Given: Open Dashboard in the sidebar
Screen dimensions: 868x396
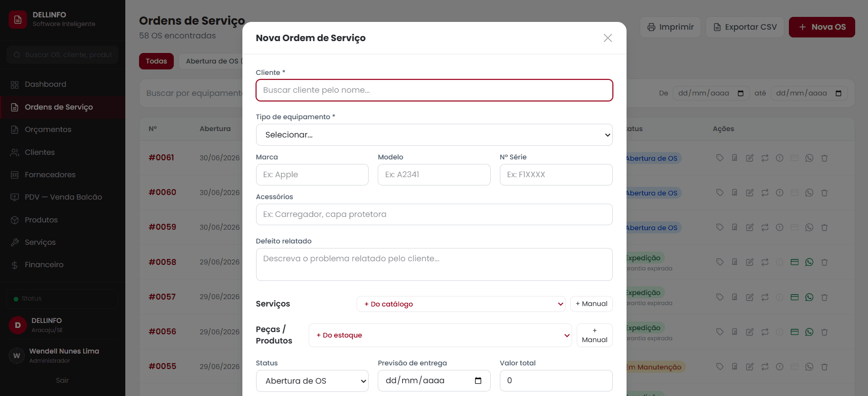Looking at the screenshot, I should point(63,84).
